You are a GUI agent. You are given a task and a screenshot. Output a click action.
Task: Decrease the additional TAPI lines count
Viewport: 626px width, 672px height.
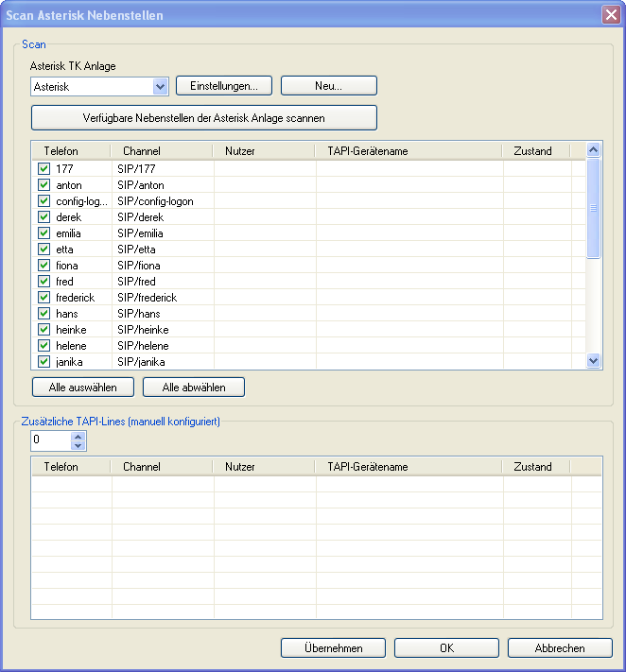click(78, 445)
